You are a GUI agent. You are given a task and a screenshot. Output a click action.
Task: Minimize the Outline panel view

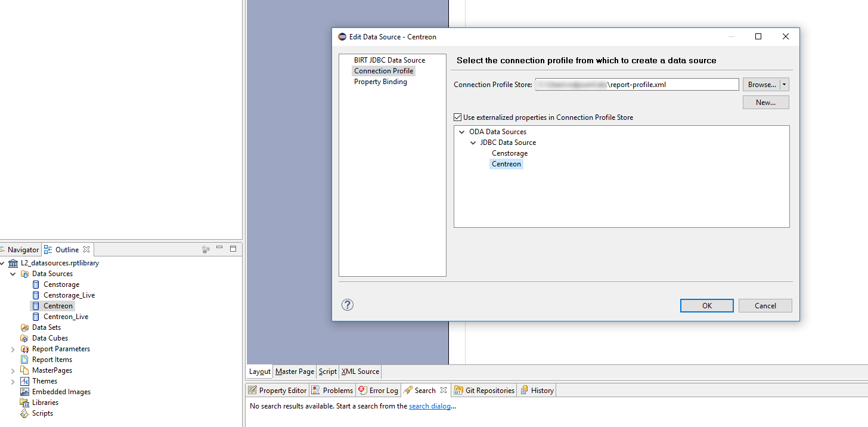[x=219, y=249]
